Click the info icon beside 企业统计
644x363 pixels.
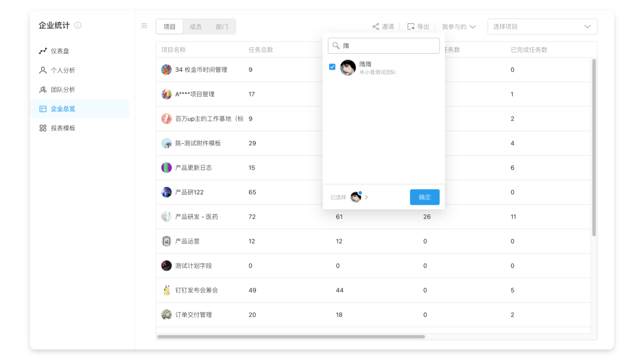pos(78,26)
